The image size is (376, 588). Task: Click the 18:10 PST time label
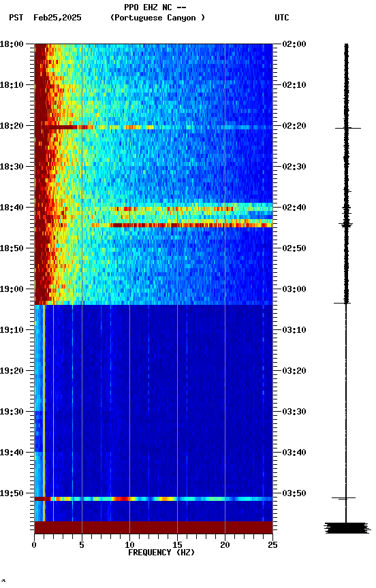pyautogui.click(x=12, y=85)
